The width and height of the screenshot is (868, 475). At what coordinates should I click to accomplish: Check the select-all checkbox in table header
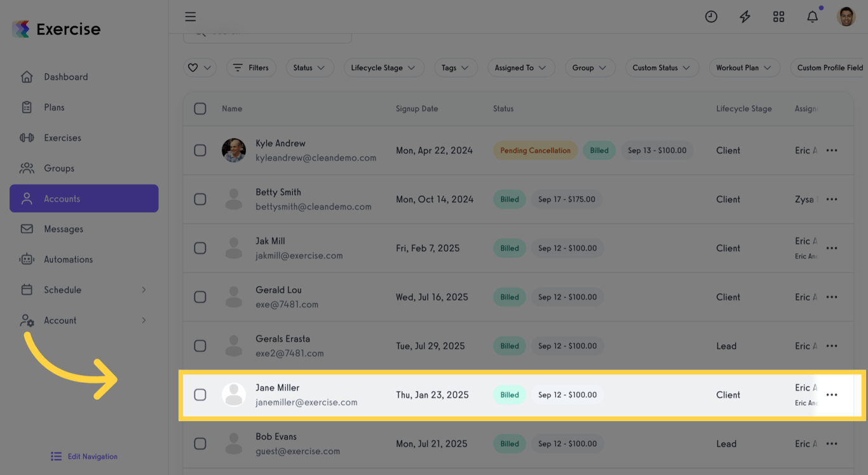[200, 108]
